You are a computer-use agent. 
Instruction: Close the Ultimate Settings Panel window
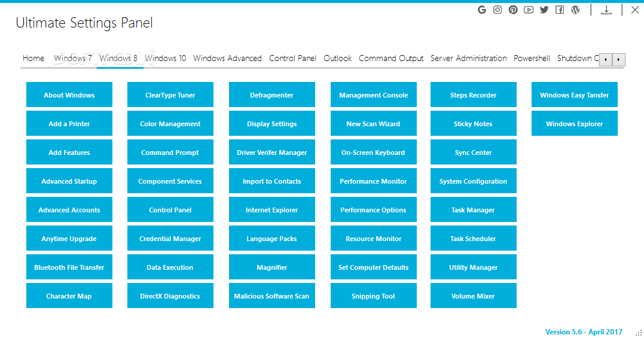[635, 10]
